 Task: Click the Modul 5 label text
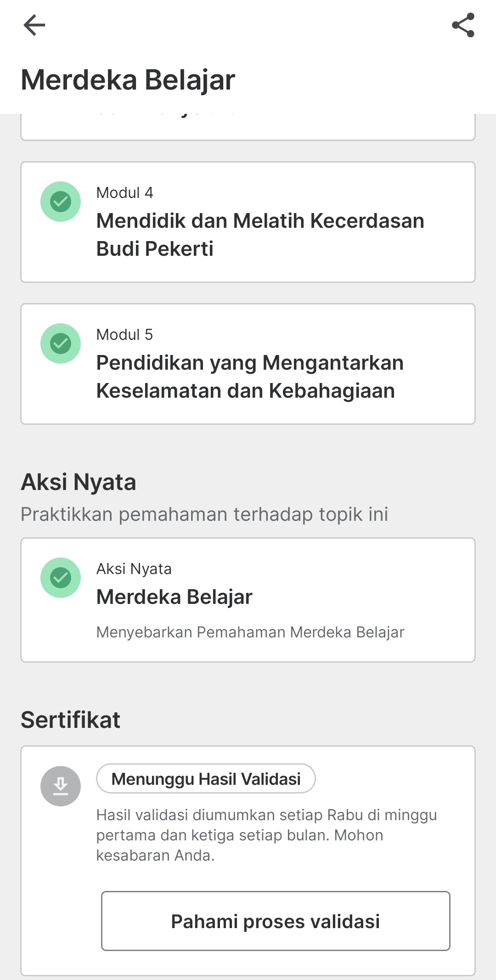tap(124, 335)
